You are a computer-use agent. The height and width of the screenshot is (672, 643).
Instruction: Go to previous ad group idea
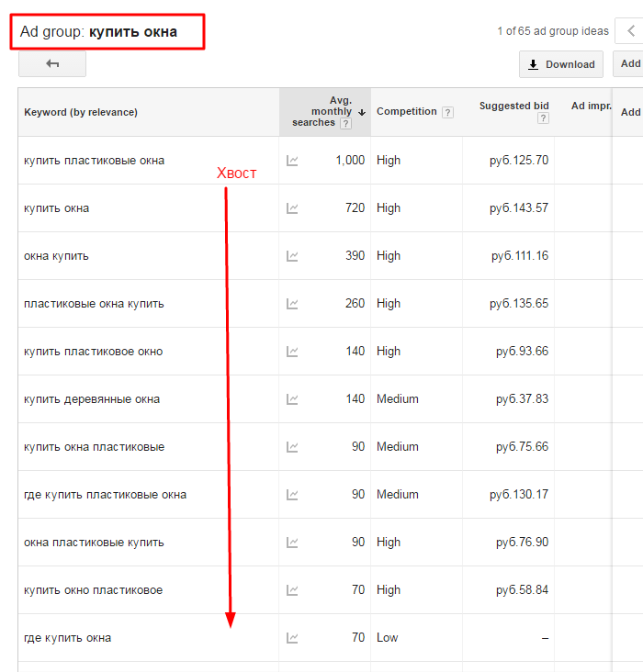coord(631,31)
